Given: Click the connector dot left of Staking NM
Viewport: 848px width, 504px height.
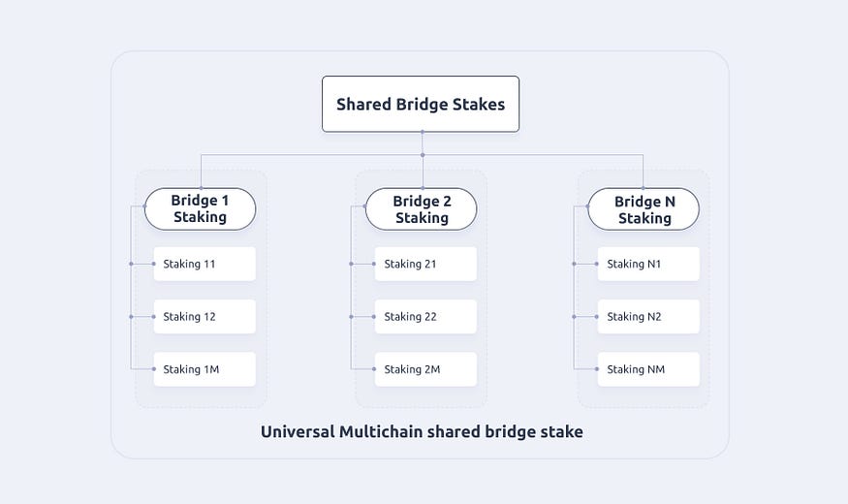Looking at the screenshot, I should click(598, 369).
